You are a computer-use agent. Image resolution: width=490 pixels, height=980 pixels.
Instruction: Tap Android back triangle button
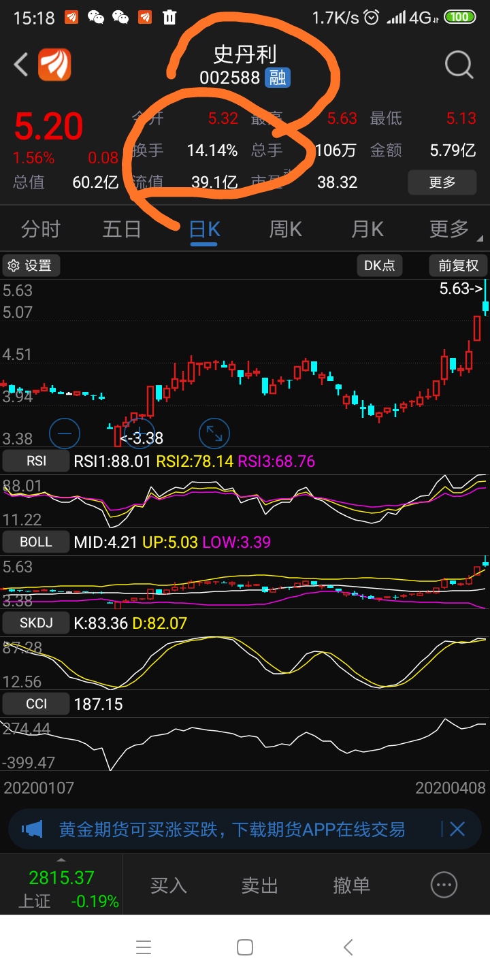pos(348,947)
